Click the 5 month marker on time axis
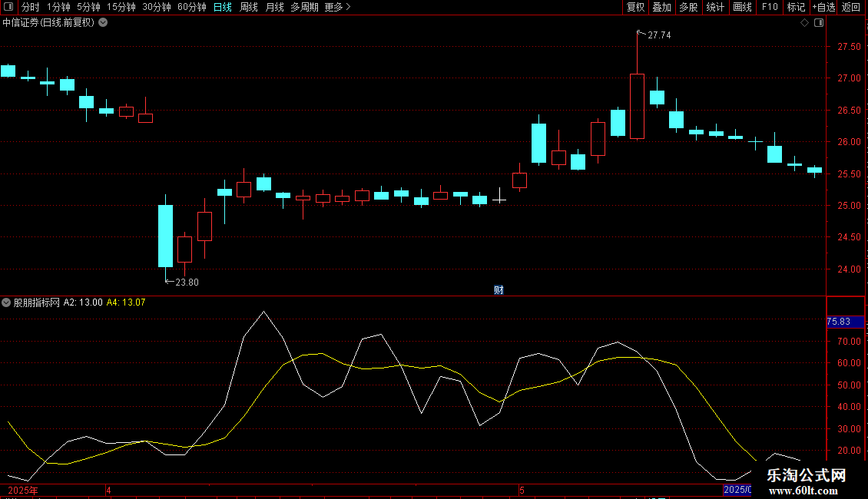This screenshot has height=499, width=868. 522,490
